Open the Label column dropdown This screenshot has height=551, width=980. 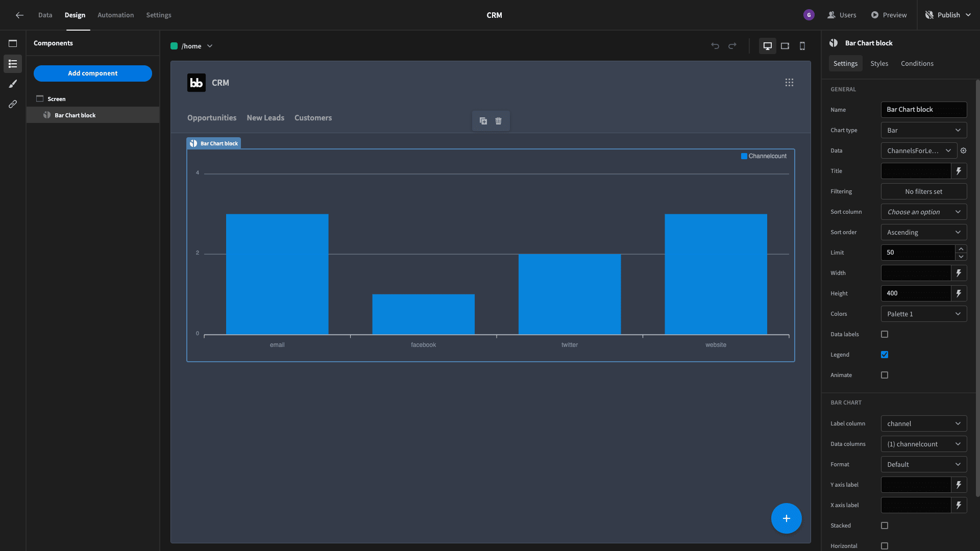pos(924,423)
